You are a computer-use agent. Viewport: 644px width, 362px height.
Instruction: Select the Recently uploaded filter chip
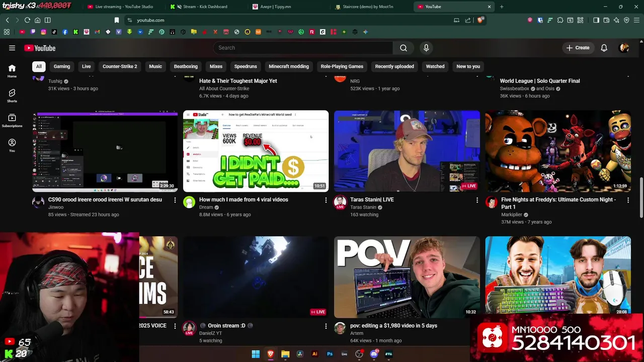pos(394,66)
